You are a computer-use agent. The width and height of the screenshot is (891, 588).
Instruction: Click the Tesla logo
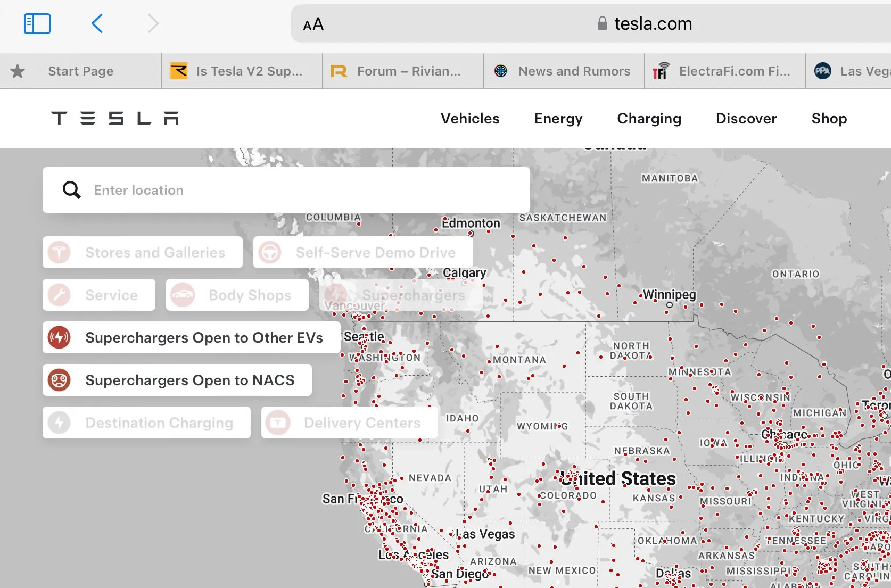(x=115, y=118)
